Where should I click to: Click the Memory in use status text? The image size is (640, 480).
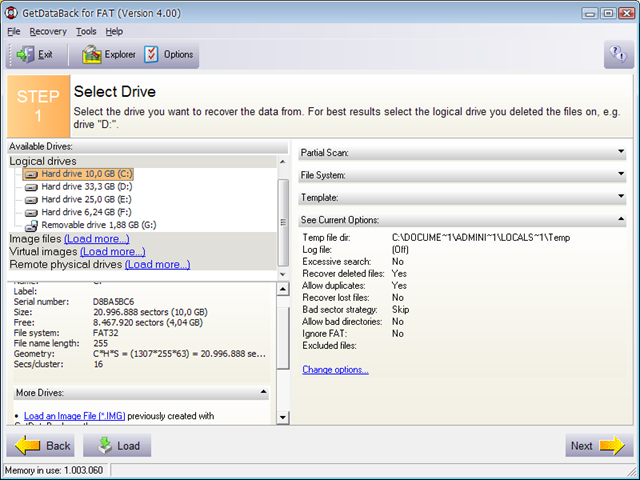coord(54,470)
